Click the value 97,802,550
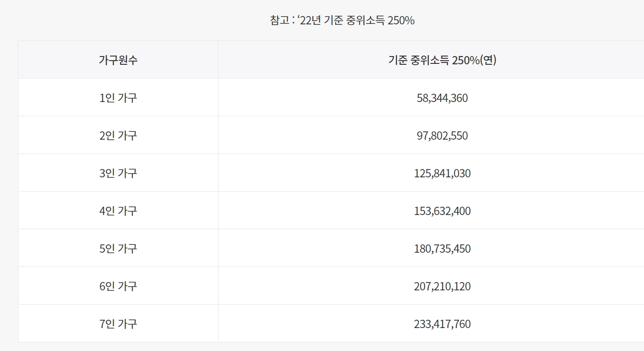The height and width of the screenshot is (351, 644). pos(442,136)
